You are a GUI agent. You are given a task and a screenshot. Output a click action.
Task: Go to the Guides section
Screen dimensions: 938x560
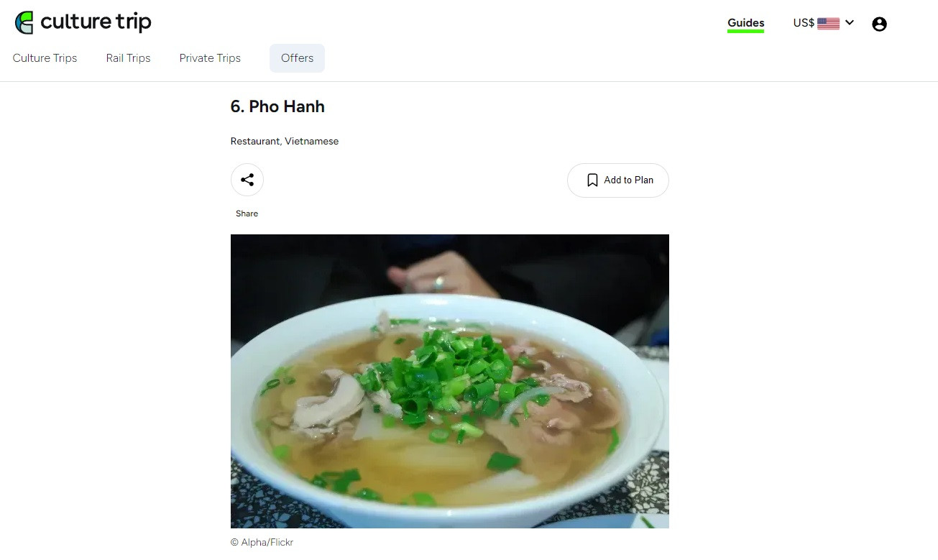click(745, 23)
